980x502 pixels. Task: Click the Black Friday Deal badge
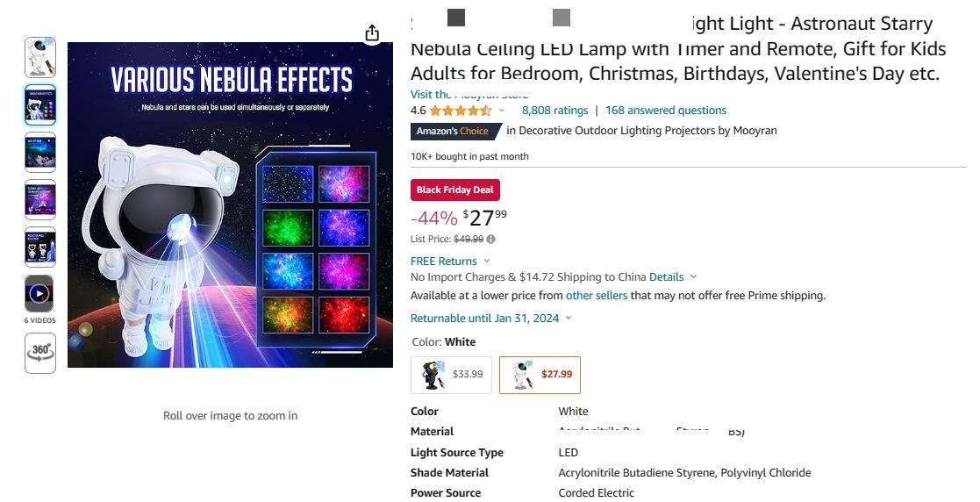coord(455,190)
